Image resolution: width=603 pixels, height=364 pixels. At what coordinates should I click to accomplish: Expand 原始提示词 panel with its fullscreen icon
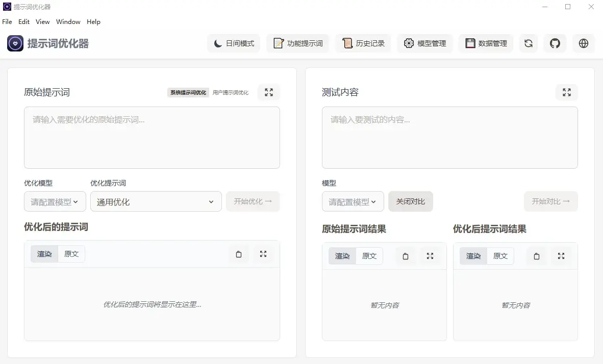pyautogui.click(x=268, y=92)
